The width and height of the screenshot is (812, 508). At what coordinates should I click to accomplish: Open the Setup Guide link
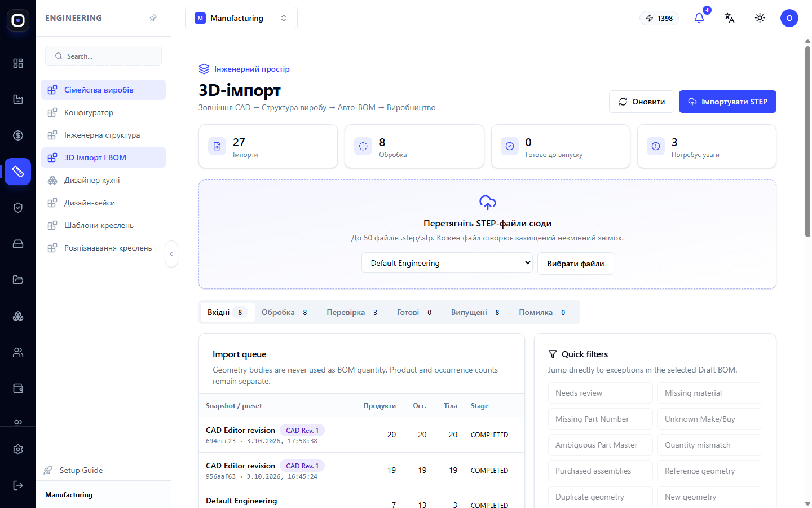pos(73,470)
